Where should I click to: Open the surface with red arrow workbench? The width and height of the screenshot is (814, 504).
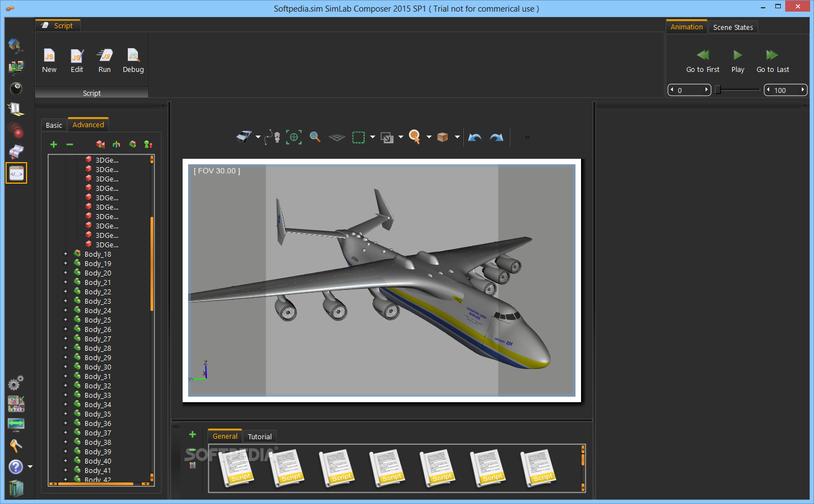tap(16, 152)
